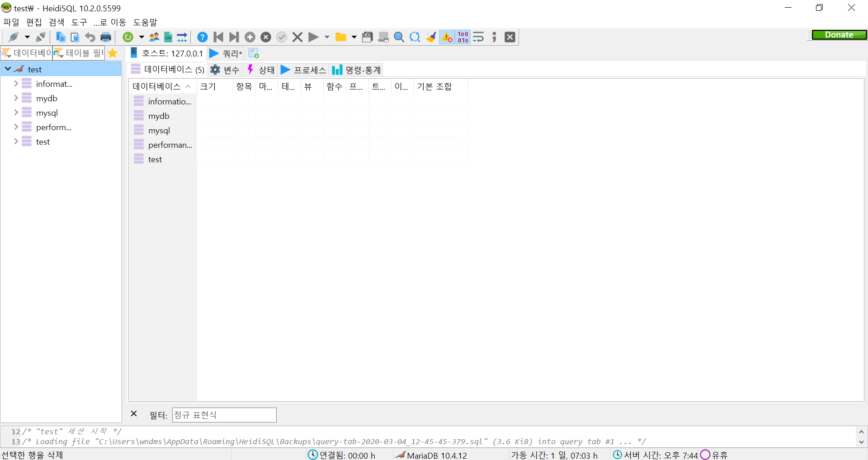Expand the mydb database node
This screenshot has height=460, width=868.
(16, 98)
